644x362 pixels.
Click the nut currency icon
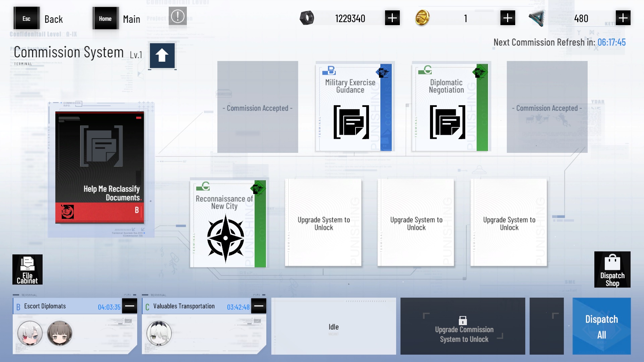click(307, 18)
